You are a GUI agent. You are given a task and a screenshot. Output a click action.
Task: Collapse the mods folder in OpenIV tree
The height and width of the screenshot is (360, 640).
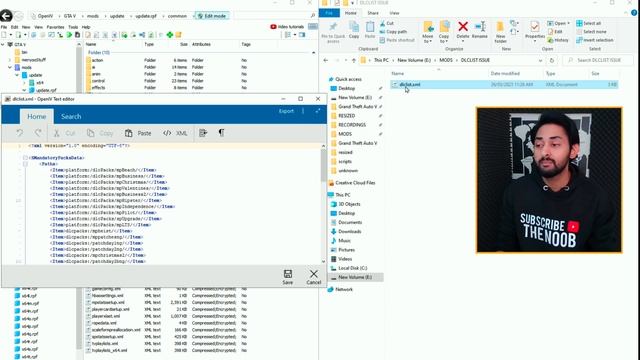(10, 67)
